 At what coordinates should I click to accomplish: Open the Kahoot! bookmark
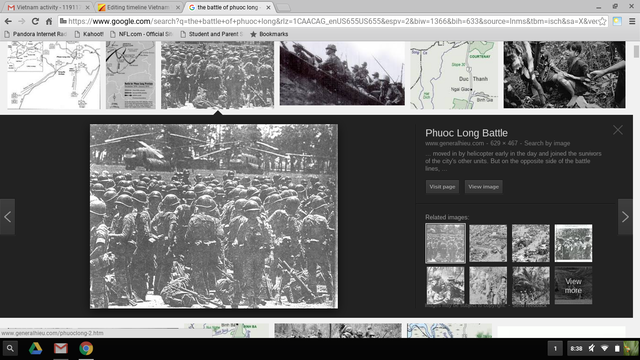pyautogui.click(x=89, y=34)
